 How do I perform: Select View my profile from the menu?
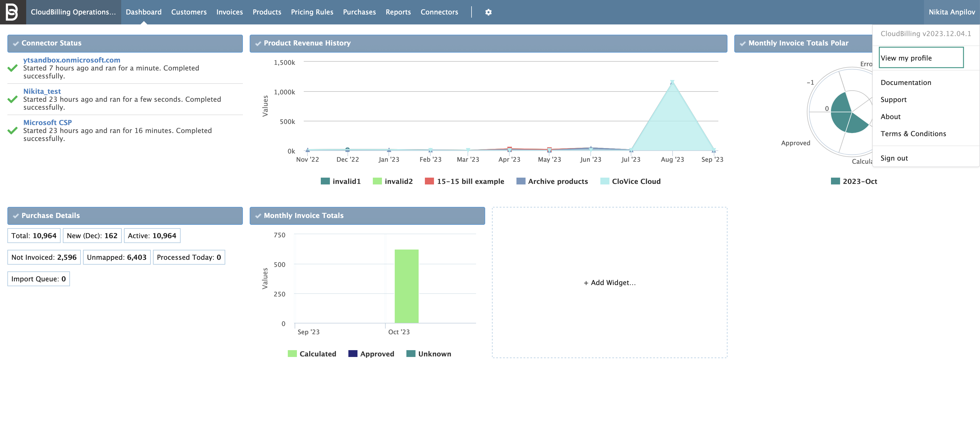point(921,57)
